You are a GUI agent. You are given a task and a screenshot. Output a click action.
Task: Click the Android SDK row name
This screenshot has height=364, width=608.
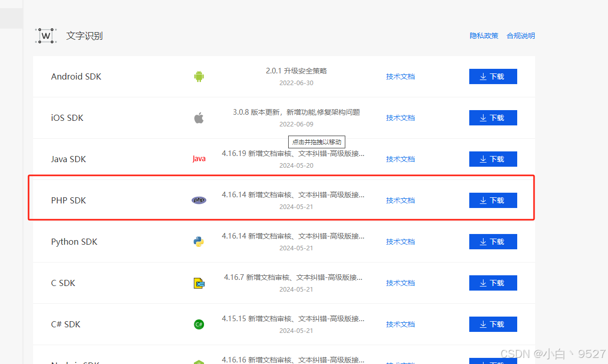pyautogui.click(x=76, y=76)
